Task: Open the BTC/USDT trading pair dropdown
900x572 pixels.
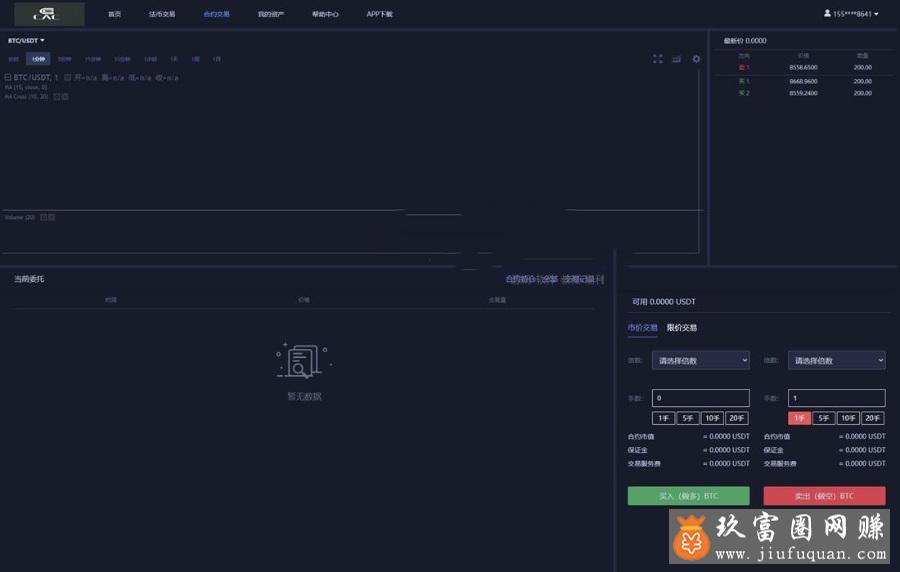Action: click(27, 40)
